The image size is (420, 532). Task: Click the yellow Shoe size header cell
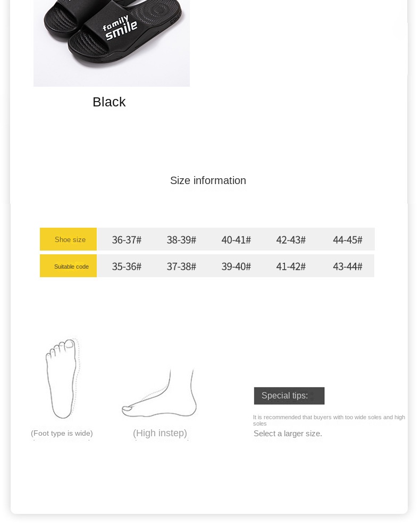[x=69, y=239]
